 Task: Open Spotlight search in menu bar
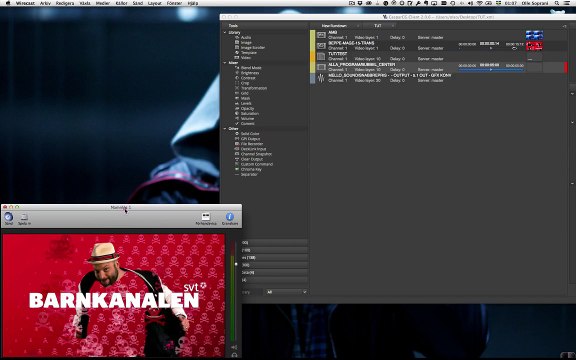(557, 3)
